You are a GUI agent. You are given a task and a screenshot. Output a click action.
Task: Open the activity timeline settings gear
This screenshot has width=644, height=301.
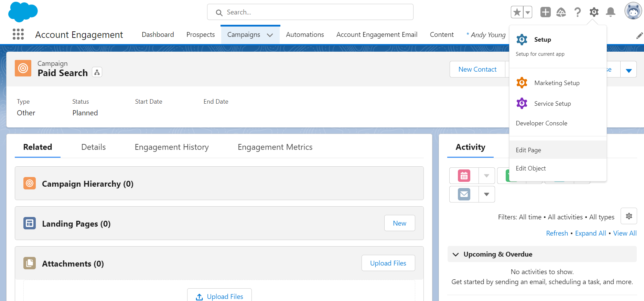point(629,216)
